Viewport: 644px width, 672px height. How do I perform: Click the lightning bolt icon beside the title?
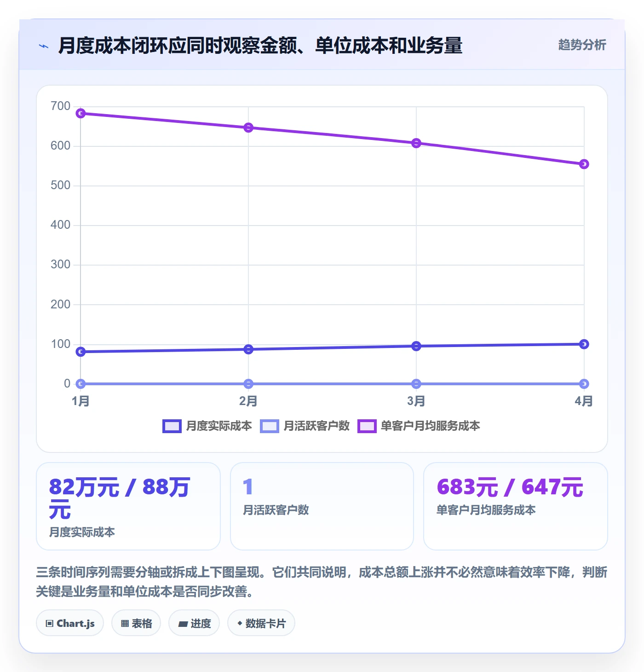(x=44, y=46)
